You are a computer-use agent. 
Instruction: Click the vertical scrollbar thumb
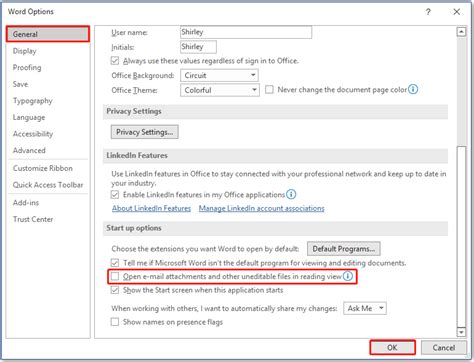461,236
